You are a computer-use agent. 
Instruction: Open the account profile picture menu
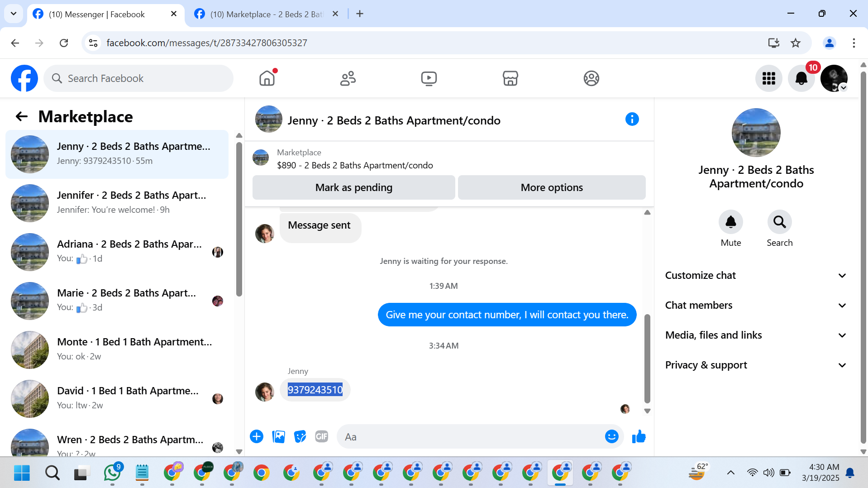tap(834, 78)
